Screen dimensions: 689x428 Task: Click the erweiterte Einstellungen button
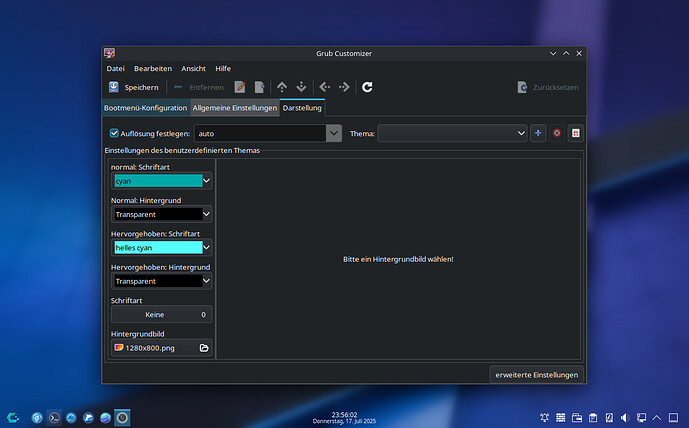click(537, 375)
